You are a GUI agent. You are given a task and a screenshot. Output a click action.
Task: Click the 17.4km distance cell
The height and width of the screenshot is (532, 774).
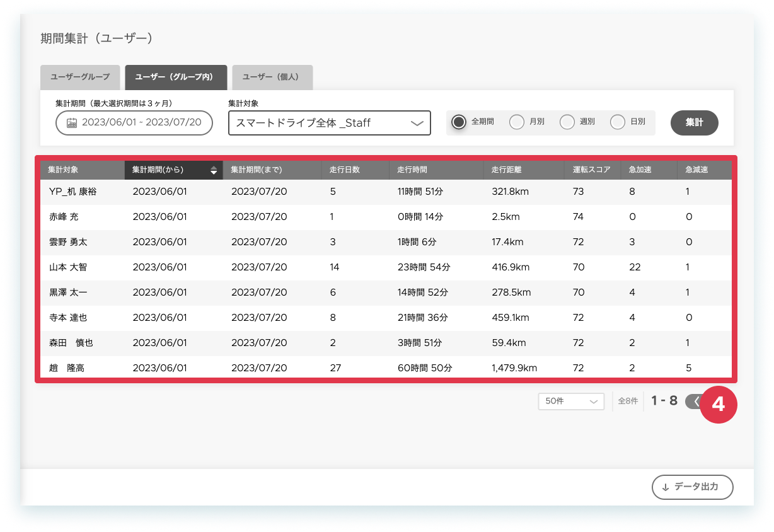pyautogui.click(x=508, y=242)
